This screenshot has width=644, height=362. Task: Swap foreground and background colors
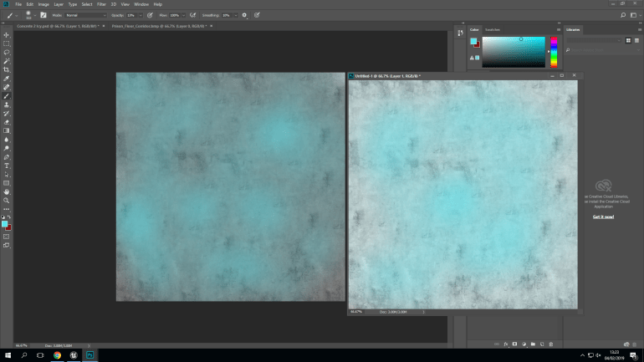[9, 217]
